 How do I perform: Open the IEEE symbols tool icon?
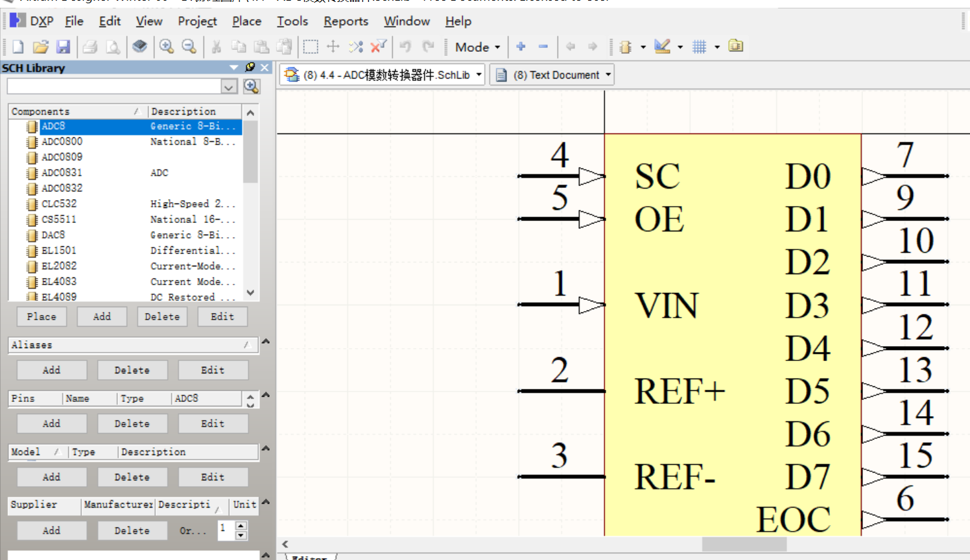[625, 47]
